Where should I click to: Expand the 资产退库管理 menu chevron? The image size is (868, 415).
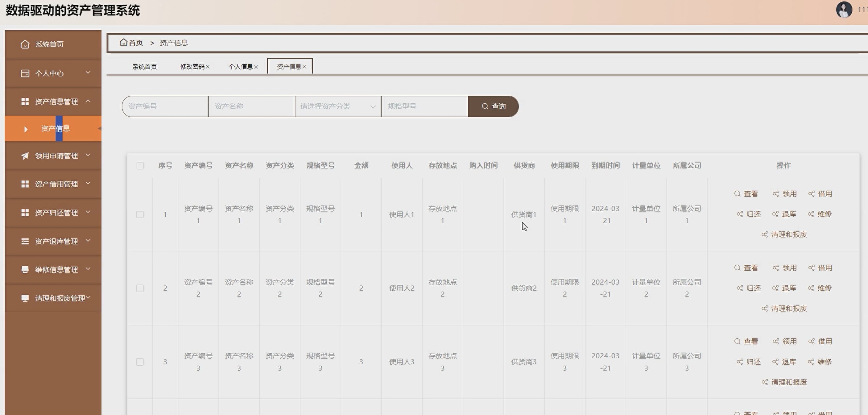tap(88, 240)
